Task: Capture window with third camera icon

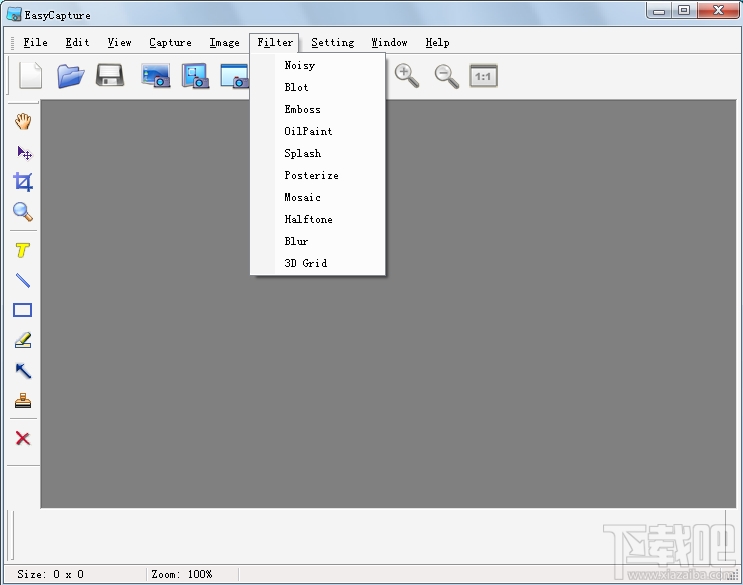Action: pos(234,76)
